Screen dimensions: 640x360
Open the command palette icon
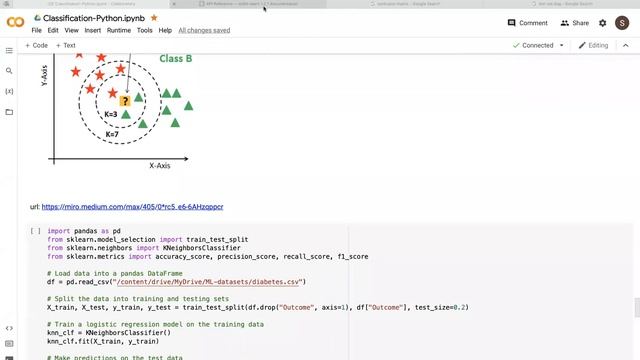click(9, 344)
